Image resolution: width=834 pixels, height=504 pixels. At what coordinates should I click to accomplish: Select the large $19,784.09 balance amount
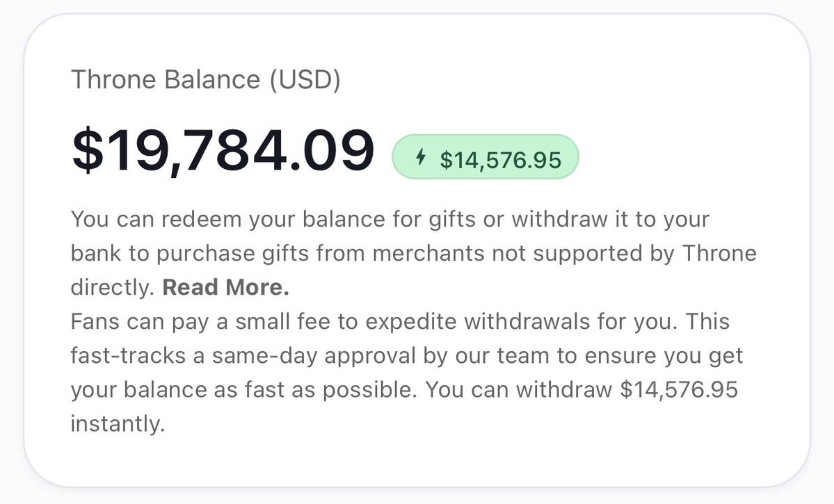pyautogui.click(x=223, y=152)
